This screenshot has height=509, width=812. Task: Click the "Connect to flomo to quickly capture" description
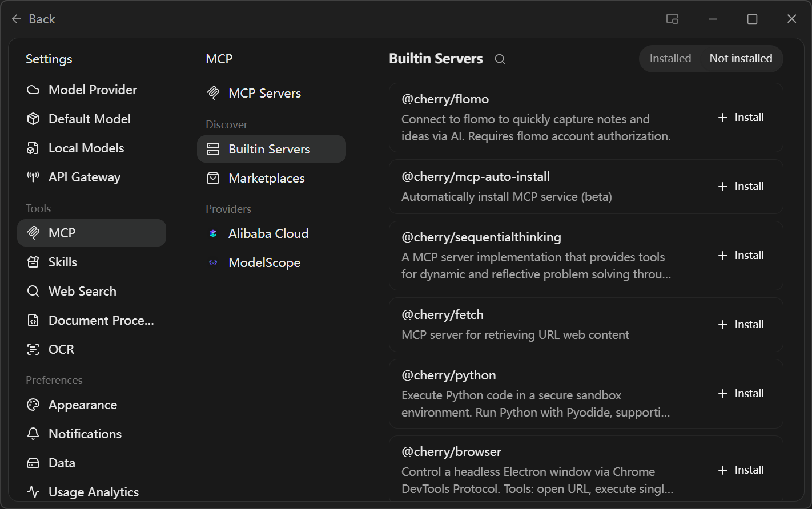(x=536, y=127)
